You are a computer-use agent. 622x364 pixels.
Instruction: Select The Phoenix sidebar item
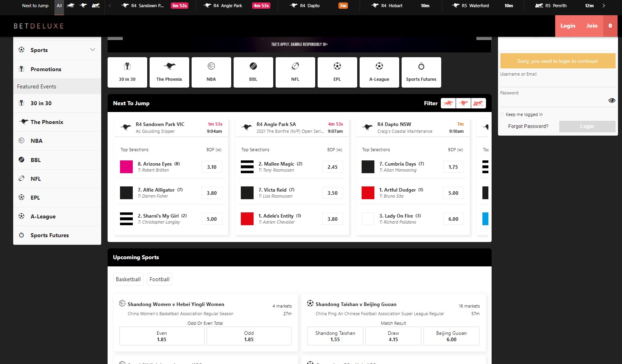pos(57,122)
